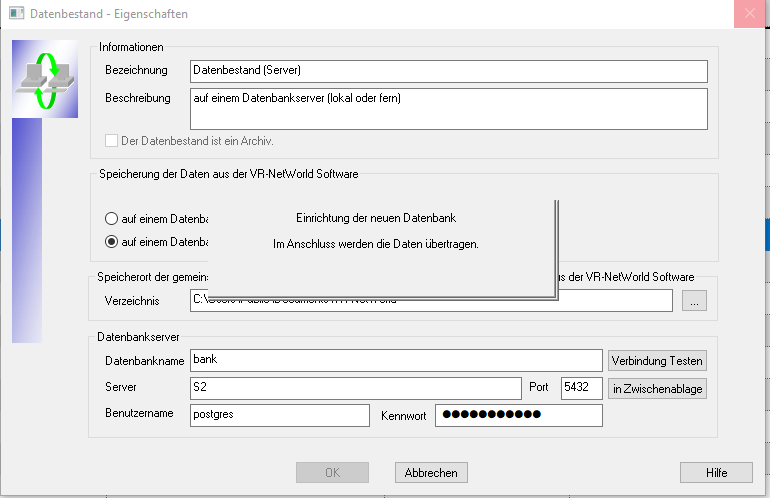Click into the Beschreibung text box

pyautogui.click(x=449, y=109)
